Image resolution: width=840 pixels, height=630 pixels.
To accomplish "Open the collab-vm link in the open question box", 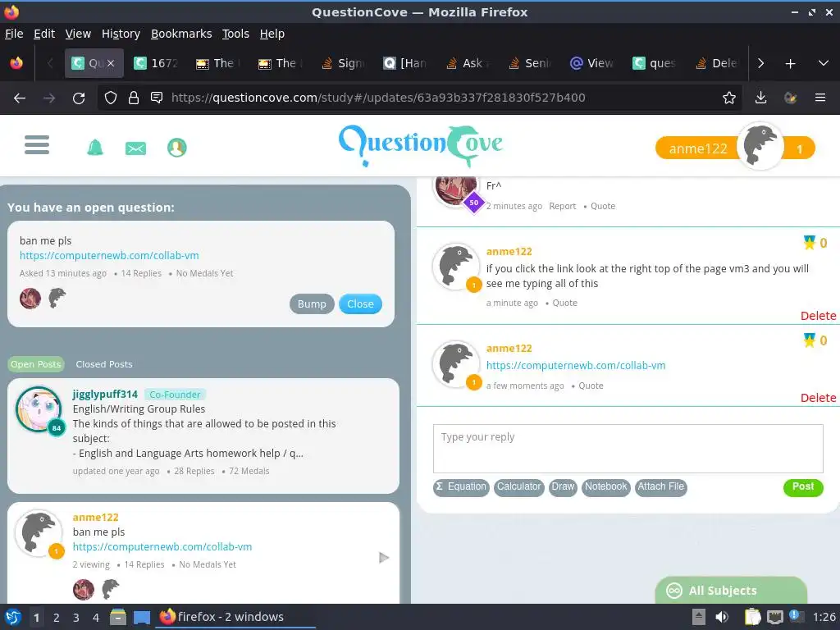I will coord(109,256).
